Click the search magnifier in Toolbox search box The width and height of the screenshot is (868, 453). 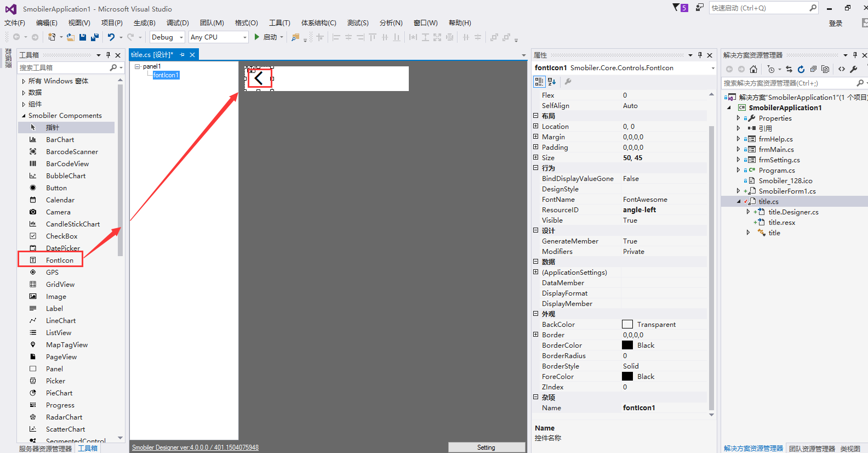click(x=113, y=67)
